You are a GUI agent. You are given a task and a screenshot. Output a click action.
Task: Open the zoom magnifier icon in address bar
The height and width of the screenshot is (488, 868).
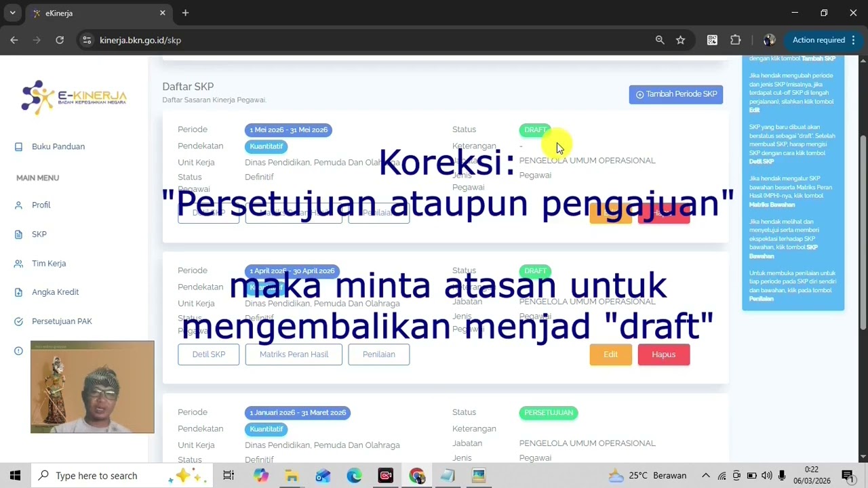(x=660, y=40)
